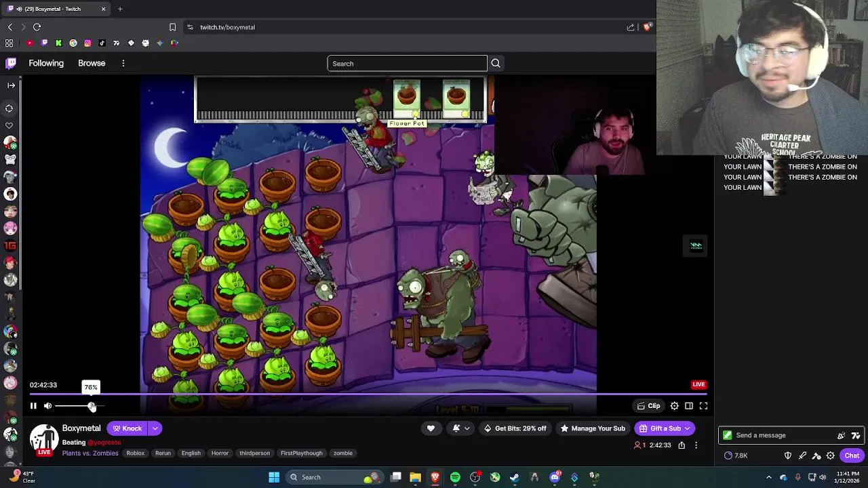Image resolution: width=868 pixels, height=488 pixels.
Task: Click the magnifier search button on Twitch
Action: coord(496,63)
